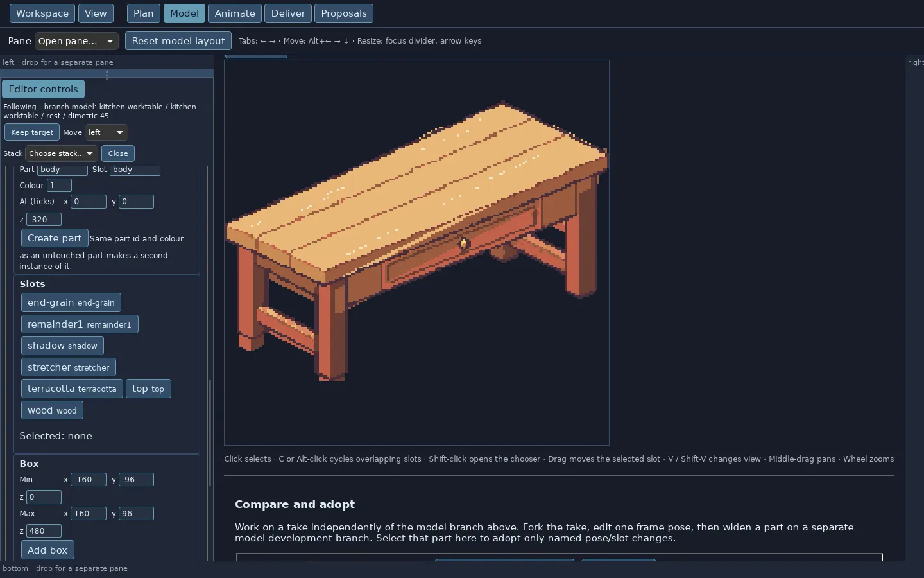Select the remainder1 slot
The image size is (924, 578).
click(x=80, y=324)
